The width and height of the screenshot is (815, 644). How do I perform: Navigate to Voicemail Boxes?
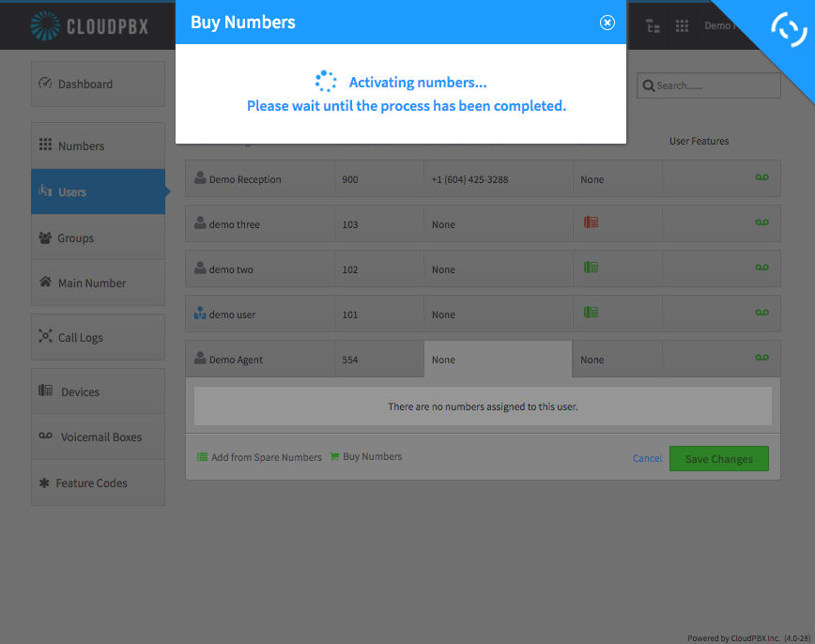99,437
